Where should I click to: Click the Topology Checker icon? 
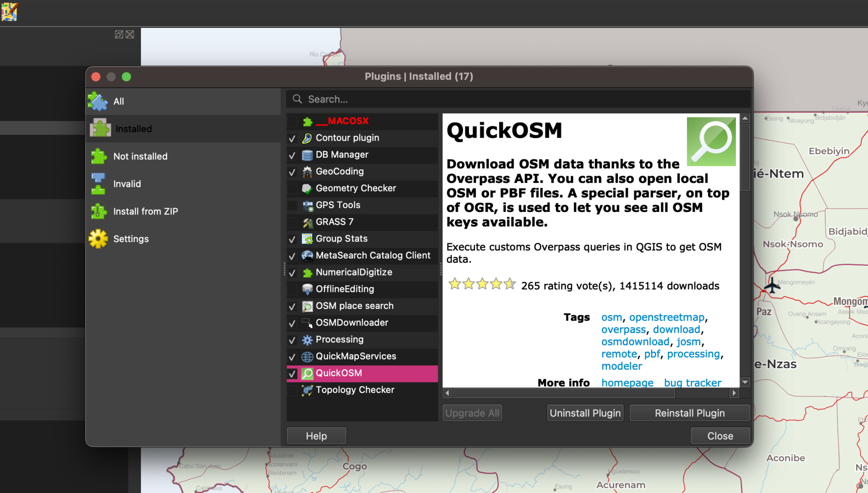(x=306, y=390)
